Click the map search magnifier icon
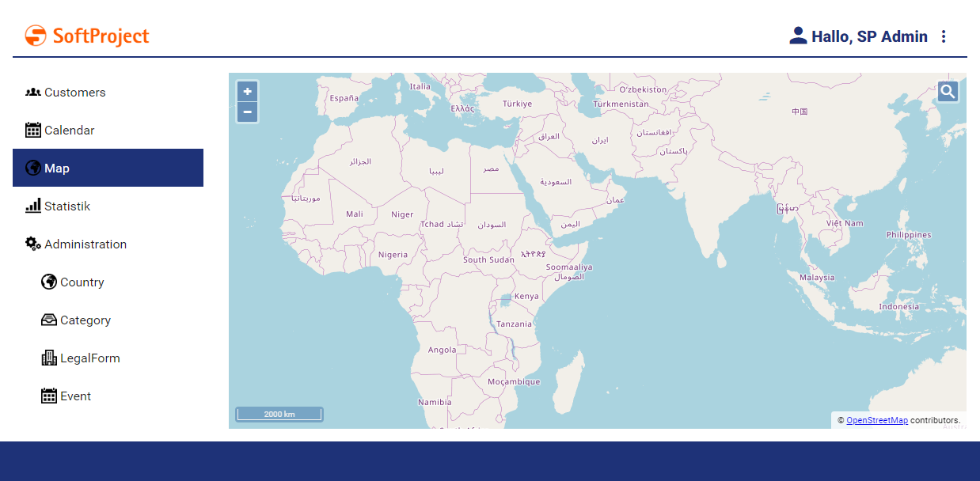The height and width of the screenshot is (481, 980). (x=948, y=92)
